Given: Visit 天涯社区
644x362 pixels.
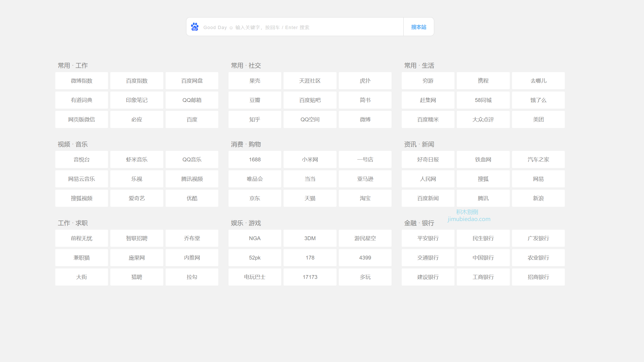Looking at the screenshot, I should (x=310, y=81).
